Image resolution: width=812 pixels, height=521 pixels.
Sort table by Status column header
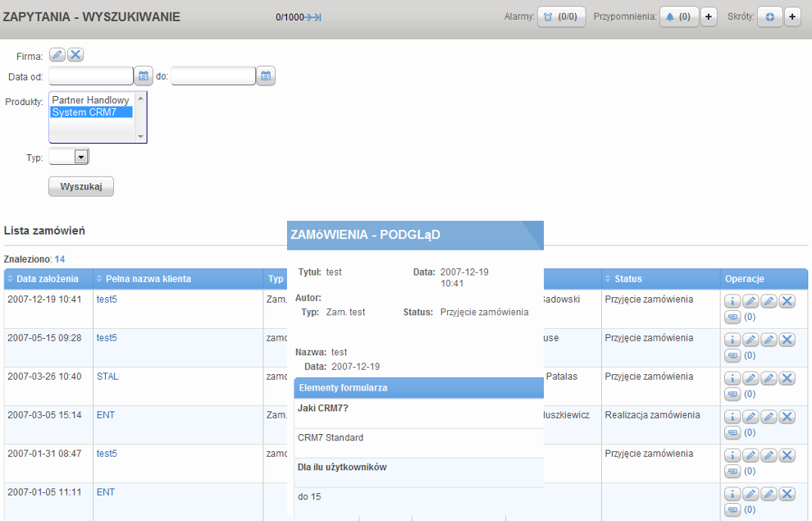click(628, 279)
